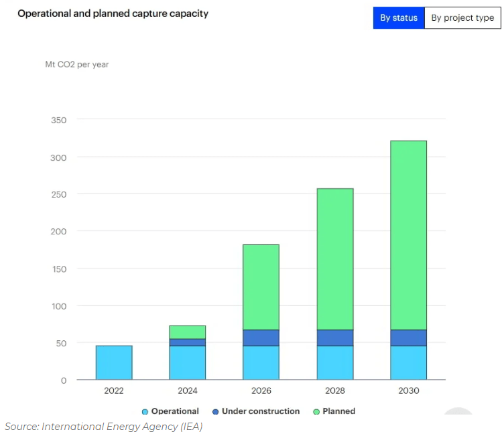Select the 2030 Under construction bar segment
This screenshot has width=504, height=436.
pos(408,338)
